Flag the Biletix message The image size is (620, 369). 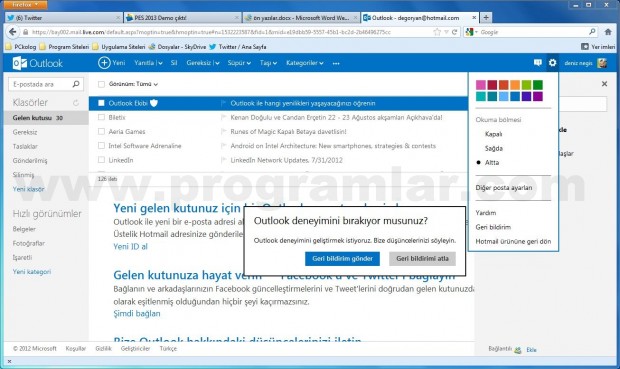[223, 117]
